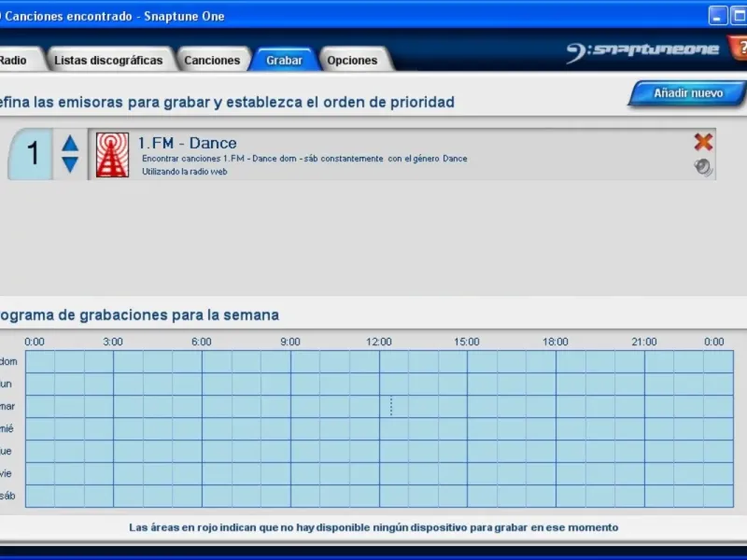Click the 18:00 time label

pos(556,342)
